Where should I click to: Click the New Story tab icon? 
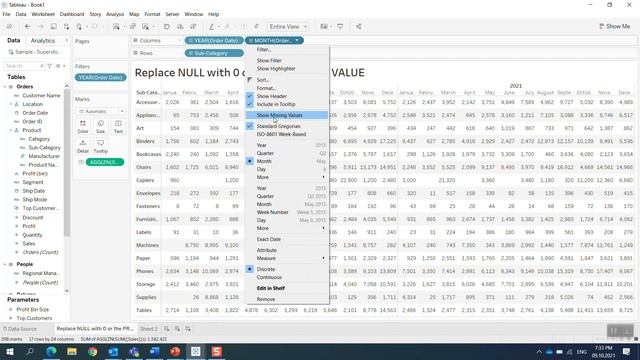coord(188,329)
